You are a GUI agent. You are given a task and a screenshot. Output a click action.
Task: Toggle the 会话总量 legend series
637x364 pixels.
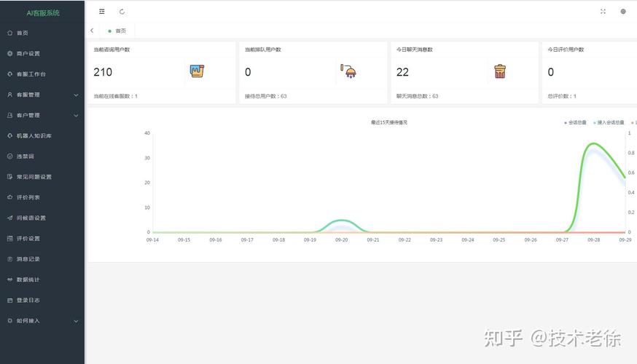pyautogui.click(x=577, y=123)
